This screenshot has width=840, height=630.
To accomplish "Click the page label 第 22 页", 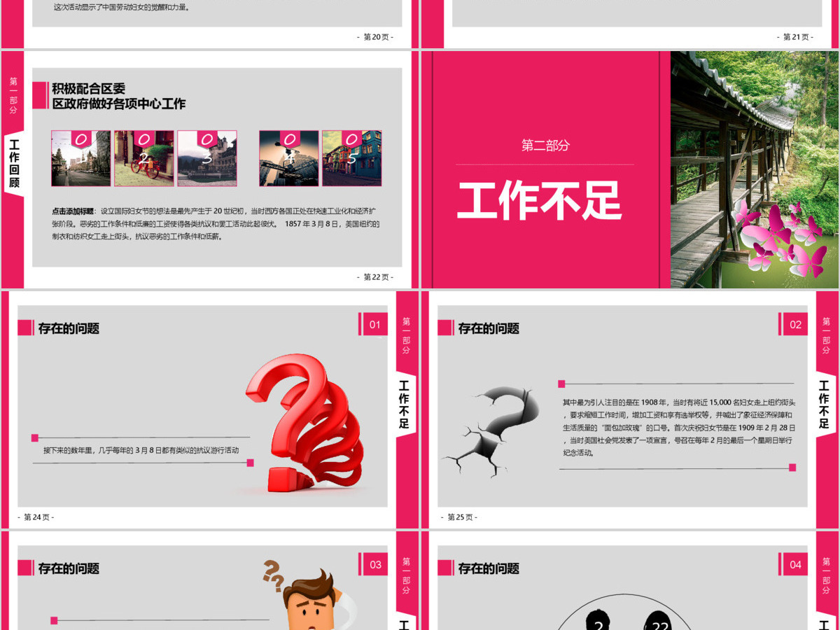I will 375,277.
